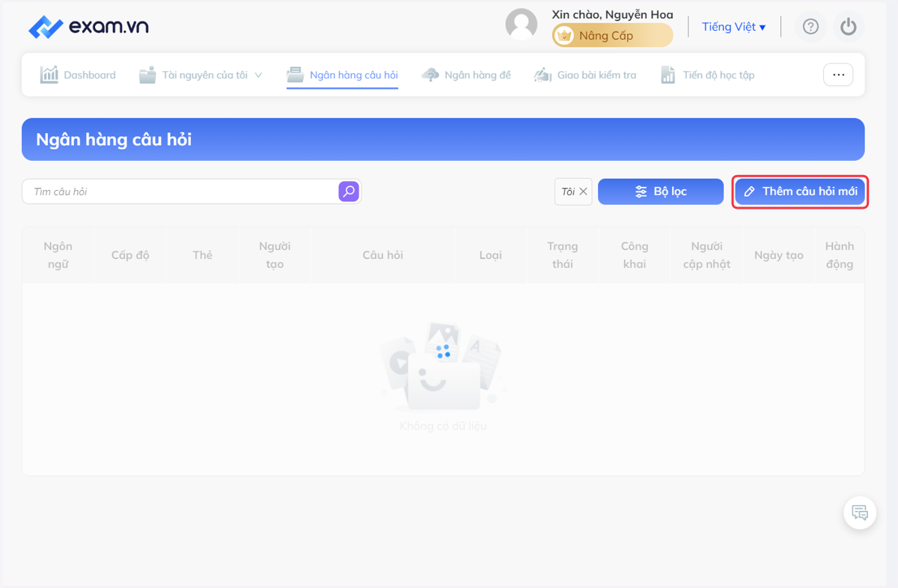The height and width of the screenshot is (588, 898).
Task: Click the Tiến độ học tập report icon
Action: pyautogui.click(x=668, y=75)
